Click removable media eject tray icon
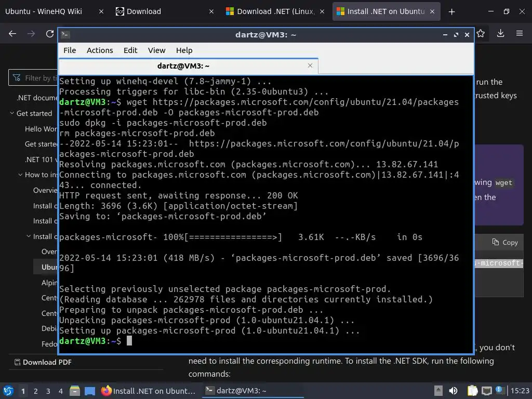 (438, 391)
